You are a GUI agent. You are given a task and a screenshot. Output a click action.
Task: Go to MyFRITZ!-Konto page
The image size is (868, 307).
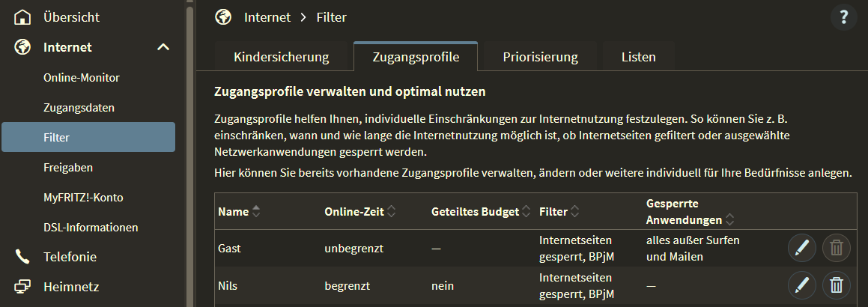(x=83, y=198)
